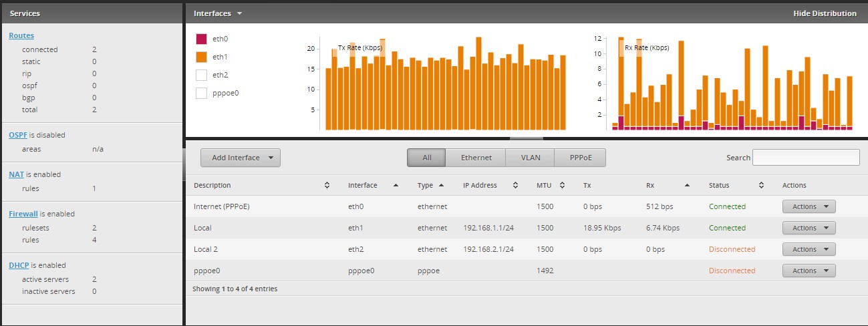This screenshot has width=868, height=326.
Task: Click Hide Distribution
Action: click(x=825, y=13)
